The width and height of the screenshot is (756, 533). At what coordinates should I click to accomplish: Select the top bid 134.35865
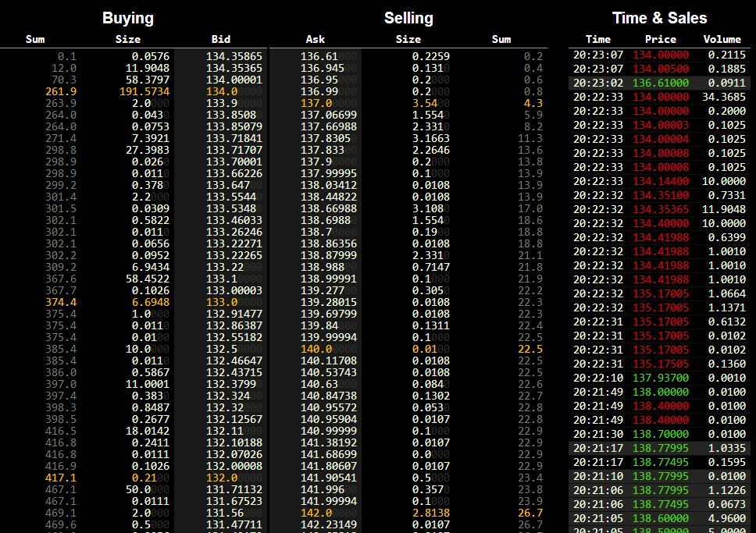point(234,56)
